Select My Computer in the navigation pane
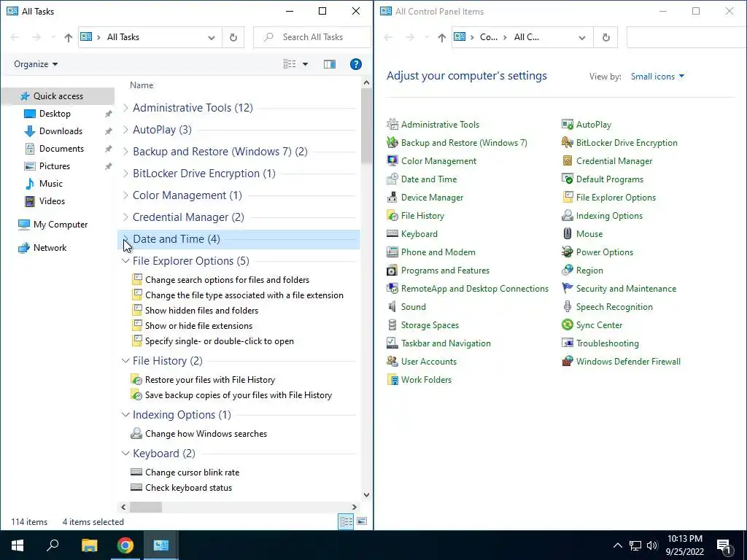The height and width of the screenshot is (560, 747). [x=61, y=225]
